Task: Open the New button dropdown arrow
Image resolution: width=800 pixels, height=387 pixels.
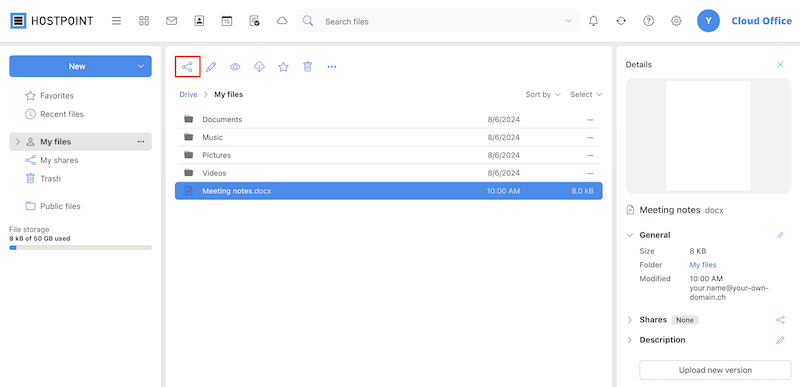Action: pos(141,66)
